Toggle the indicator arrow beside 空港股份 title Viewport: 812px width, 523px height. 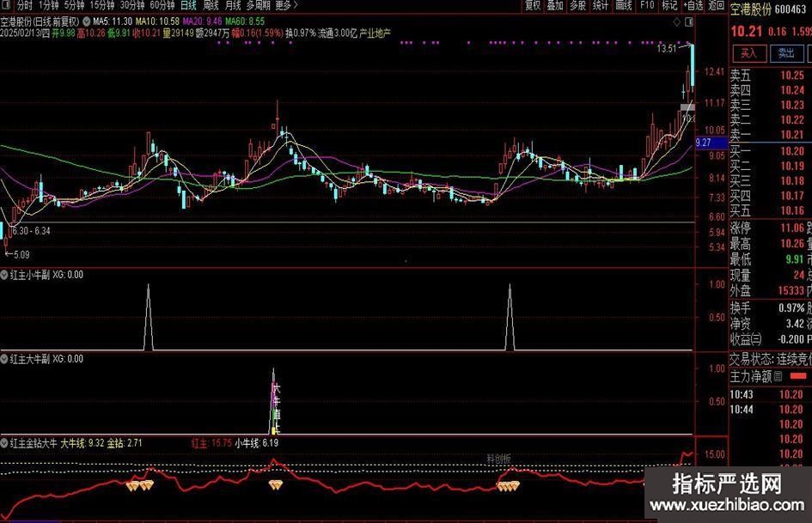click(86, 20)
